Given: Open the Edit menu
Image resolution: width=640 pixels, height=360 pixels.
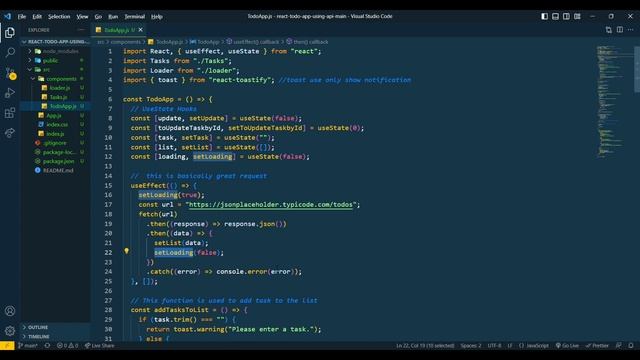Looking at the screenshot, I should tap(37, 16).
